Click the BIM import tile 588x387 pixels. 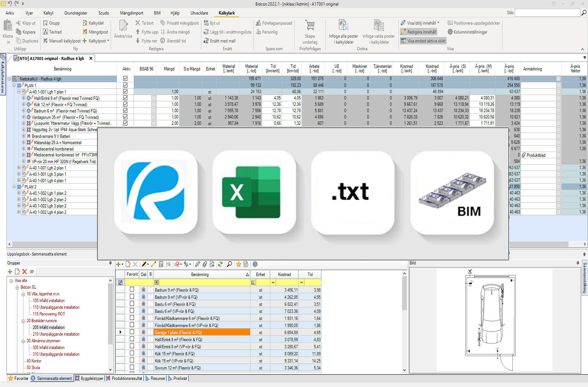coord(452,192)
